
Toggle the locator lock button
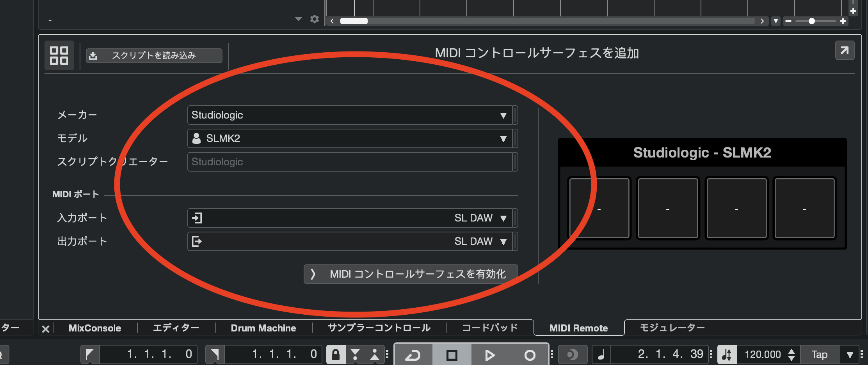coord(336,354)
